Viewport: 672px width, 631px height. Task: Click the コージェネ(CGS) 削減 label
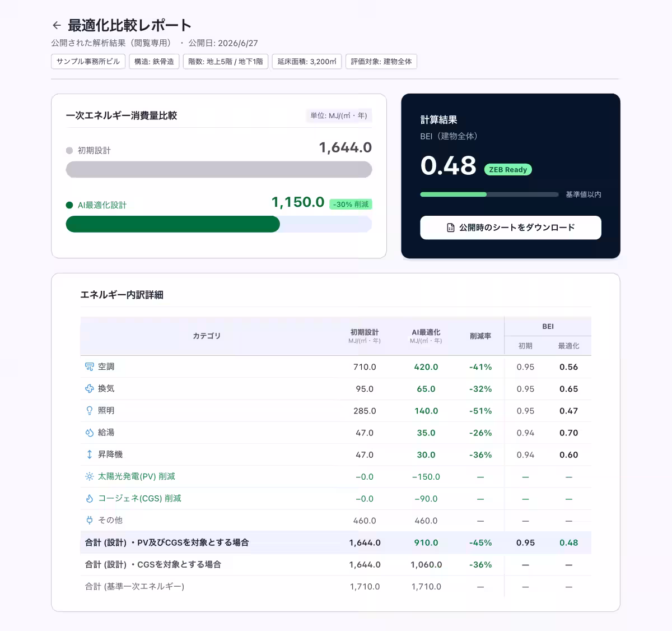(x=139, y=498)
